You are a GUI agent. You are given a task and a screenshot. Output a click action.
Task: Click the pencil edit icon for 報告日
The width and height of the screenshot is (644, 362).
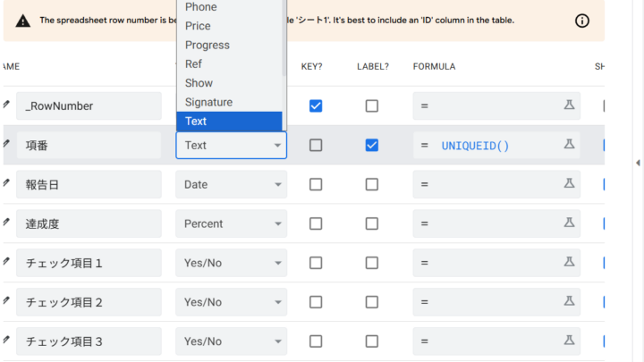point(7,184)
